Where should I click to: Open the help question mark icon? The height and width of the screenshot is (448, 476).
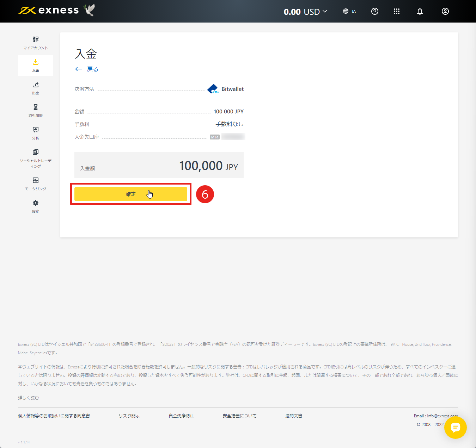tap(374, 11)
